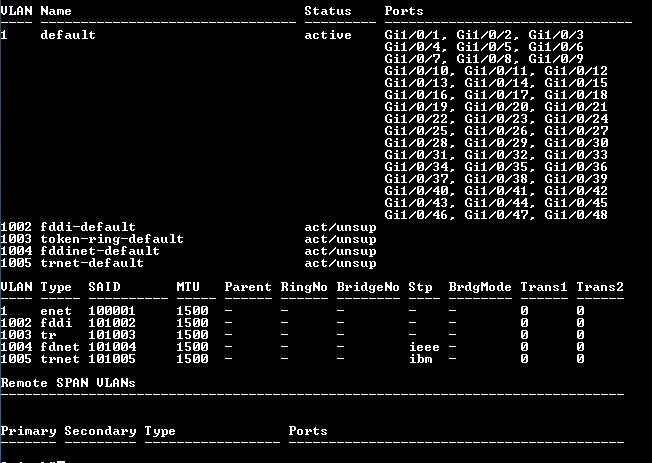Viewport: 652px width, 463px height.
Task: Click "act/unsup" status in the trnet-default row
Action: (x=340, y=264)
